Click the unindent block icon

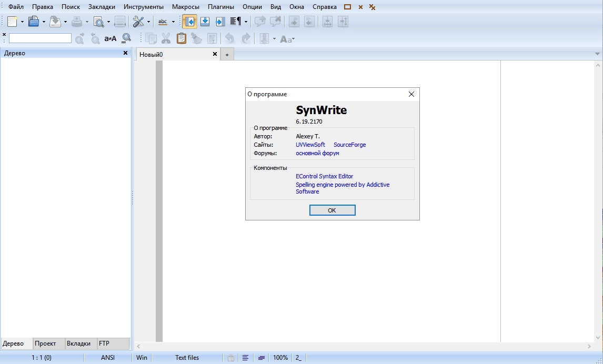click(x=309, y=22)
